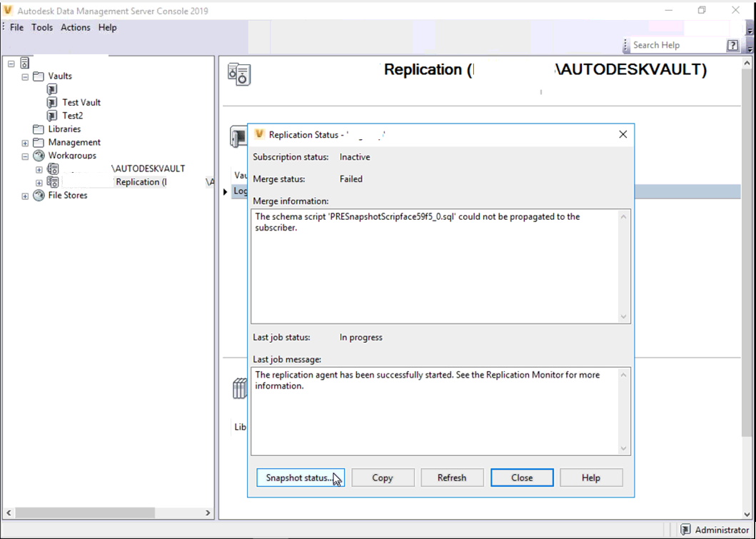
Task: Click the AUTODESKVAULT workgroup server icon
Action: [x=53, y=168]
